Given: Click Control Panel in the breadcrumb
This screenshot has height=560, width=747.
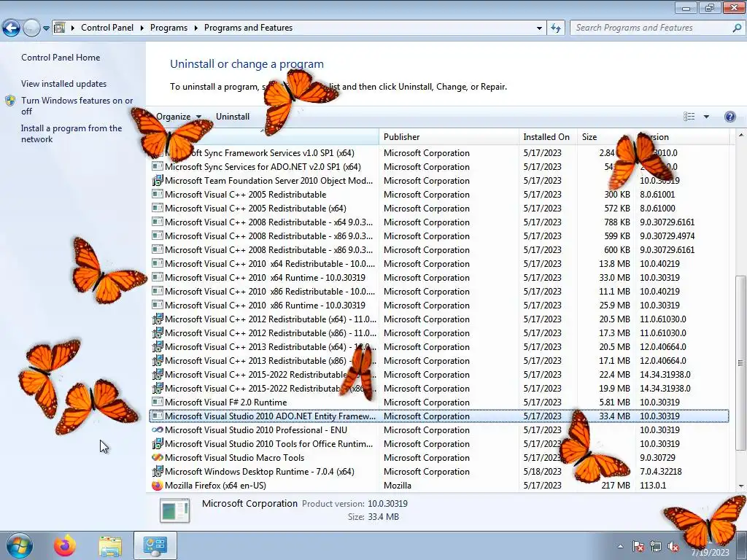Looking at the screenshot, I should [x=107, y=28].
